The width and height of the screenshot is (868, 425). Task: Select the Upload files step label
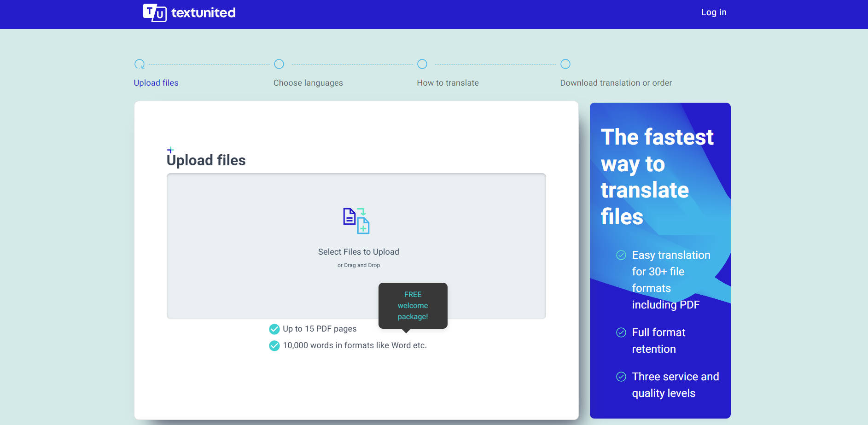(x=156, y=83)
